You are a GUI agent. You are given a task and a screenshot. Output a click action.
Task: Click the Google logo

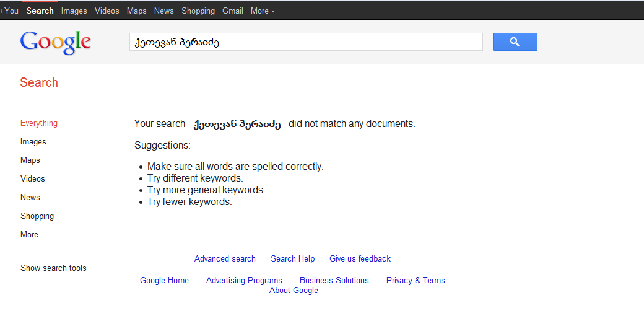[x=56, y=42]
